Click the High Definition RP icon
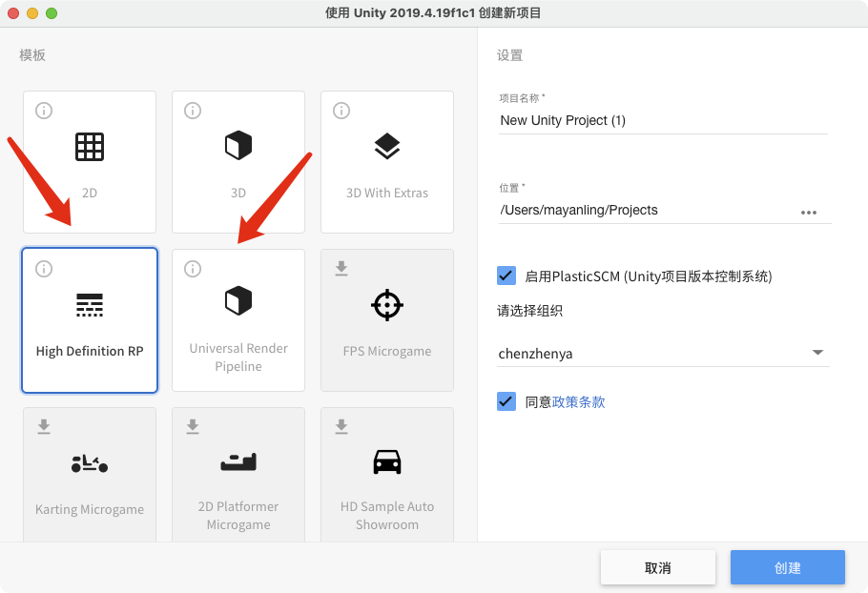Image resolution: width=868 pixels, height=593 pixels. (x=90, y=305)
